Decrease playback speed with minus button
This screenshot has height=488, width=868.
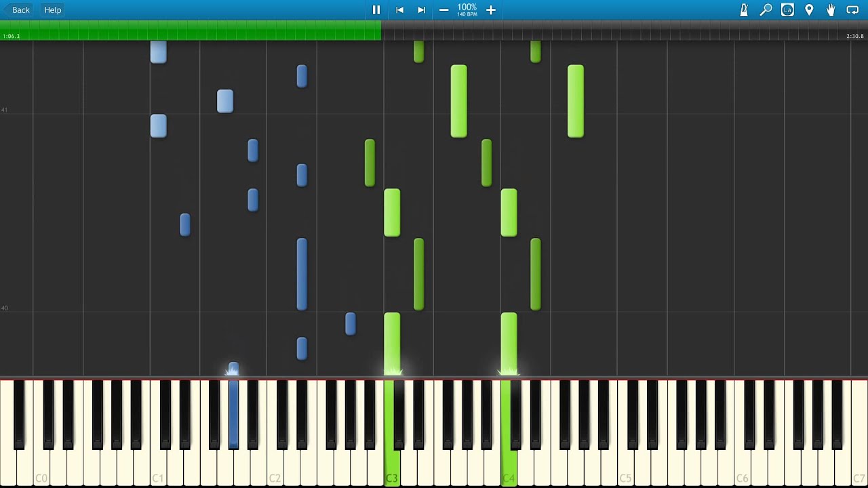click(x=443, y=9)
